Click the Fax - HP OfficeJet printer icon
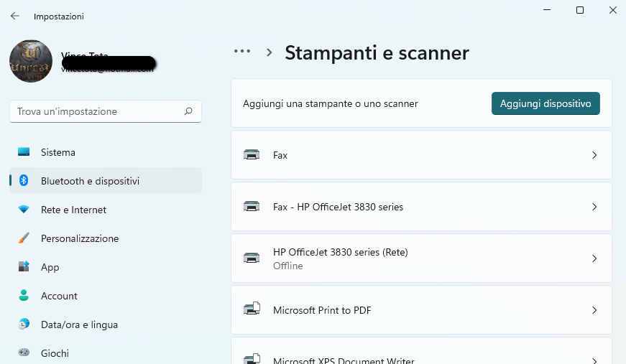The height and width of the screenshot is (364, 626). click(x=252, y=207)
